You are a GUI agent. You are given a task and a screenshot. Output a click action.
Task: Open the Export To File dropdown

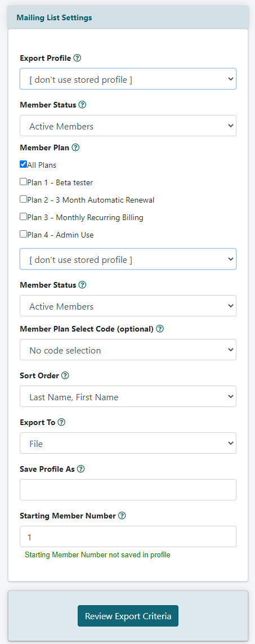128,443
